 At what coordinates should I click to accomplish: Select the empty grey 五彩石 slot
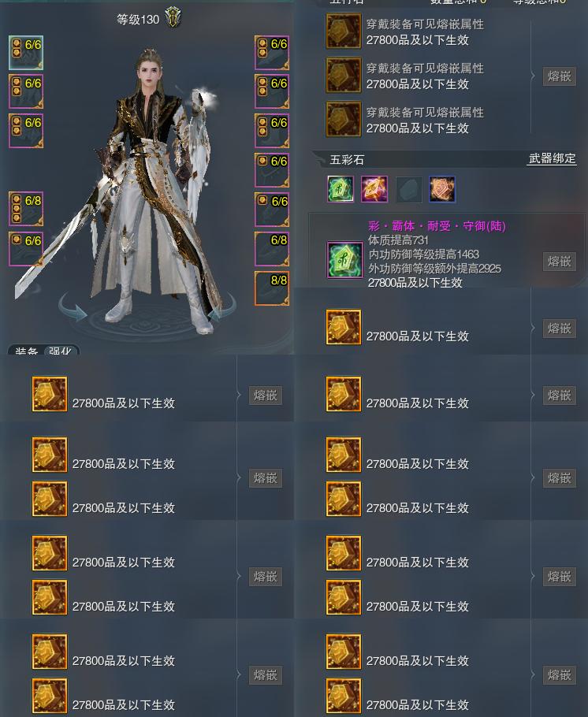coord(408,189)
